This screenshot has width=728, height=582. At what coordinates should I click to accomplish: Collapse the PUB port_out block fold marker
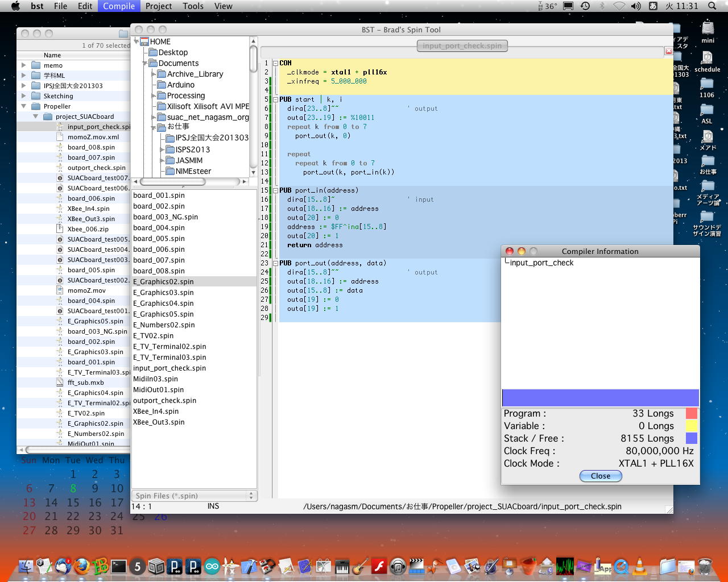pyautogui.click(x=275, y=263)
